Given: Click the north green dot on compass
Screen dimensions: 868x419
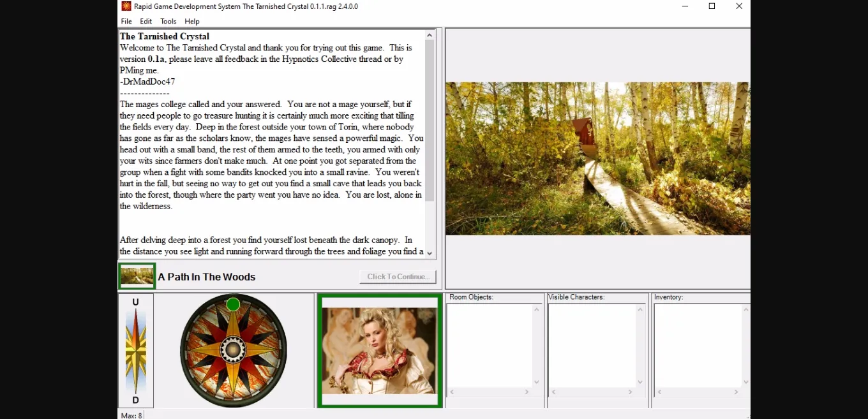Looking at the screenshot, I should coord(233,304).
